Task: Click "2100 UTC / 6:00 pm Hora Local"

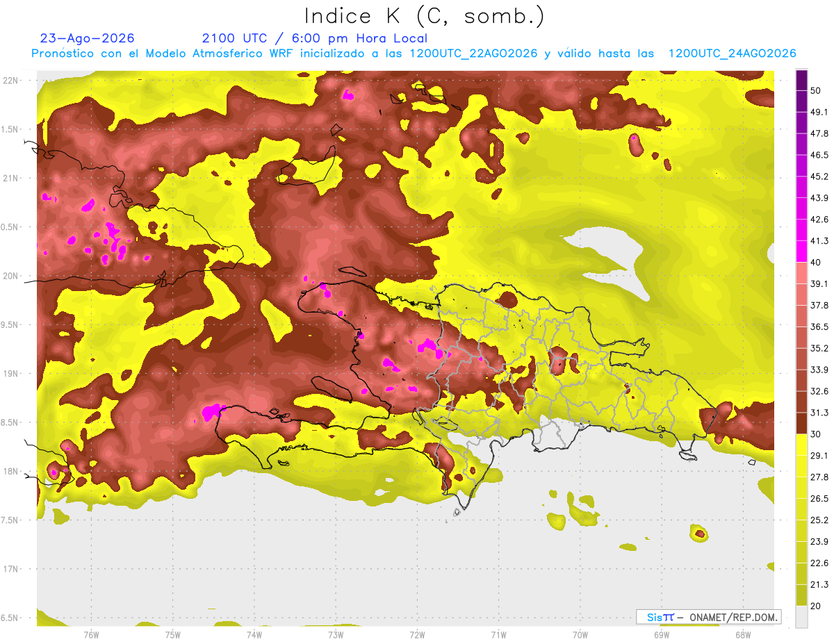Action: pyautogui.click(x=314, y=38)
